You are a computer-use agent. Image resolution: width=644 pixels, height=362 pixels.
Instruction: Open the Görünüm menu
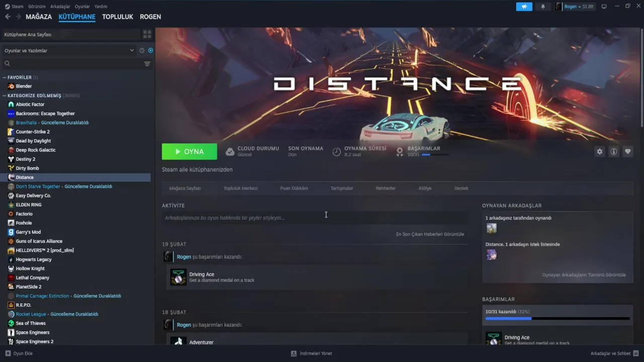[x=37, y=7]
